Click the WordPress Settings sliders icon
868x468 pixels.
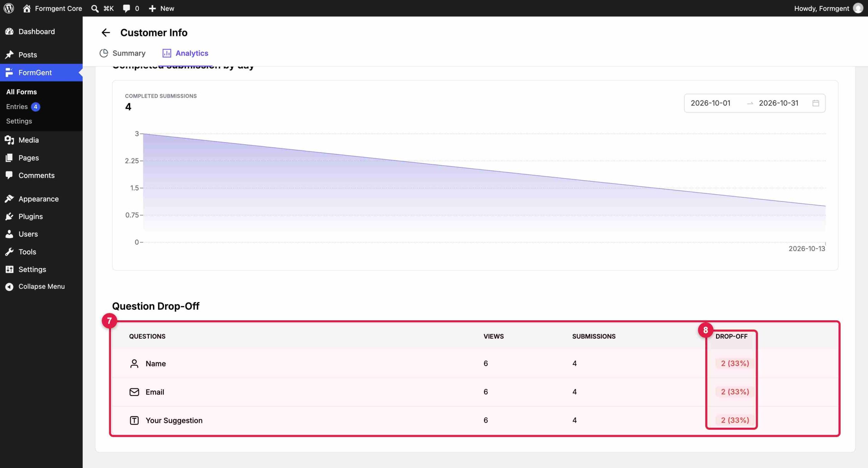9,269
